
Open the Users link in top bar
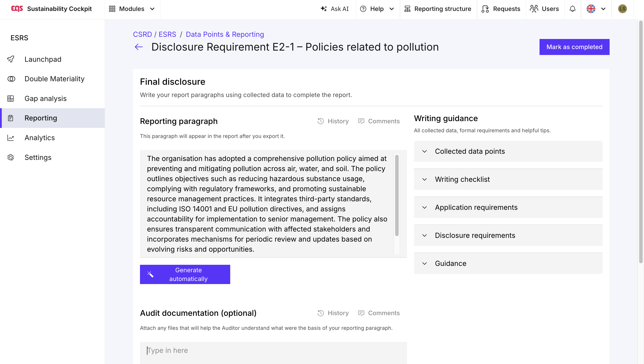click(545, 9)
